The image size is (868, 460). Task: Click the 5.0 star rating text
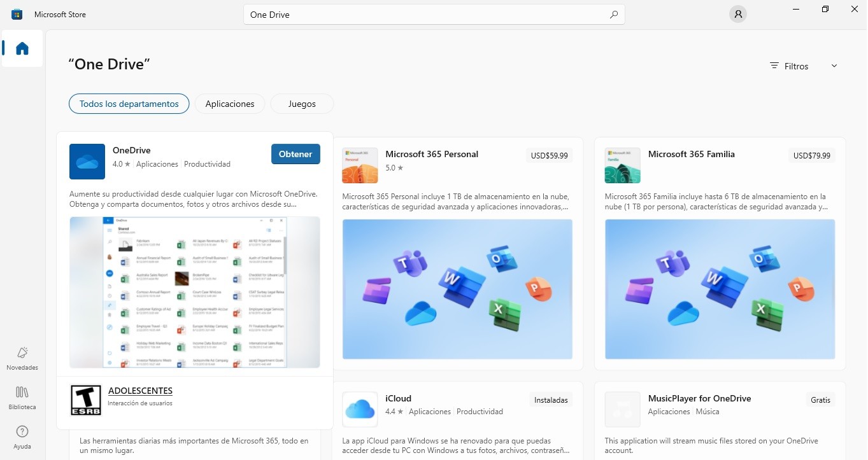point(394,168)
